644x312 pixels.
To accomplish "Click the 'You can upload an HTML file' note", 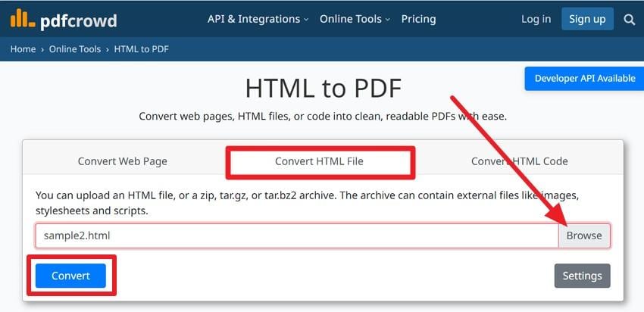I will (x=307, y=203).
